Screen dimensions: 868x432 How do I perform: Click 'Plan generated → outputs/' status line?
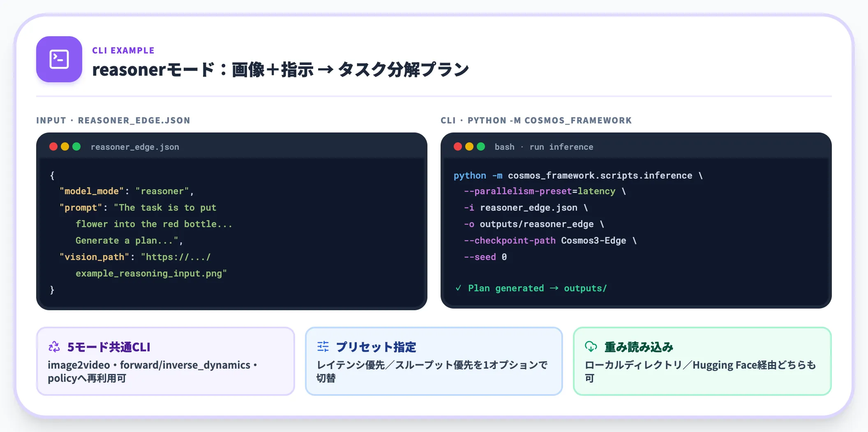(x=531, y=288)
